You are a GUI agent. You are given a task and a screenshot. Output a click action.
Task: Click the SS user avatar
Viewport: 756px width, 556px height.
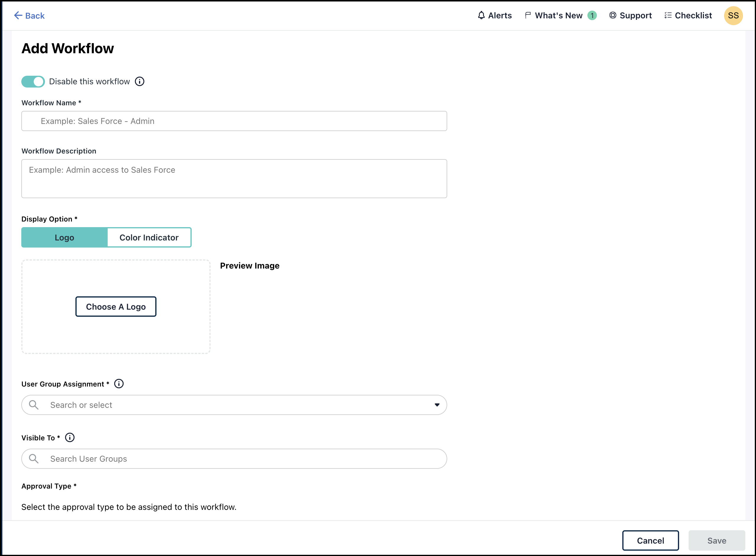[734, 15]
